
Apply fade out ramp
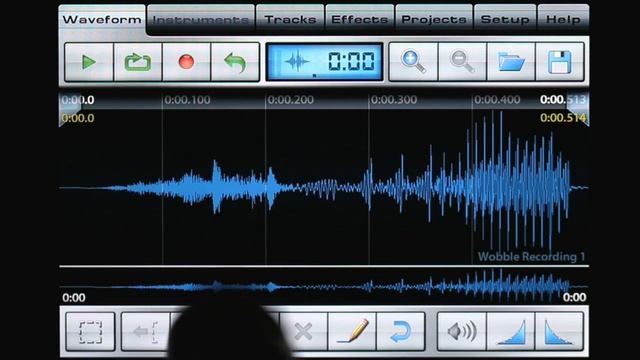559,331
